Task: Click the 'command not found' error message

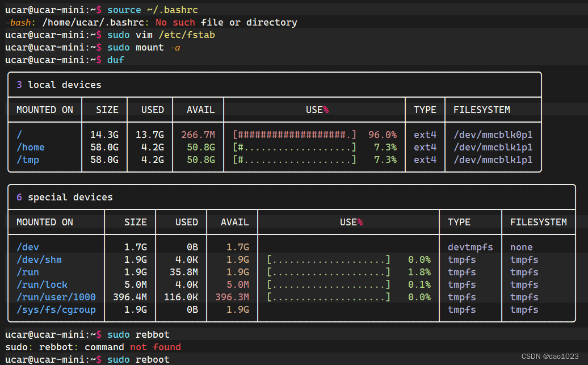Action: click(133, 347)
